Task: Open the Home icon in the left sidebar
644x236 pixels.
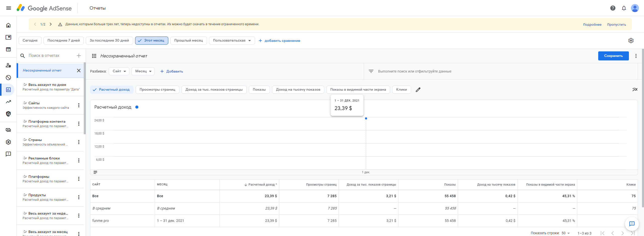Action: pyautogui.click(x=8, y=25)
